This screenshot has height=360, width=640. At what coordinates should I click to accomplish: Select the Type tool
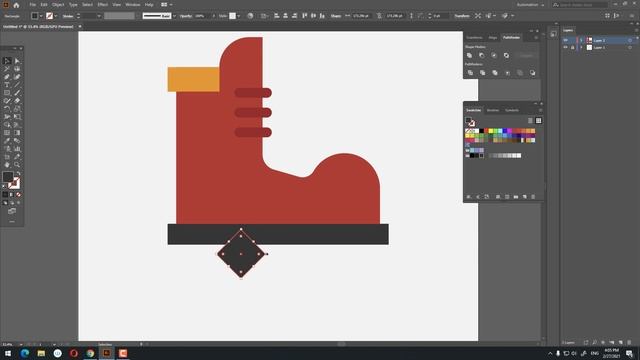point(7,85)
